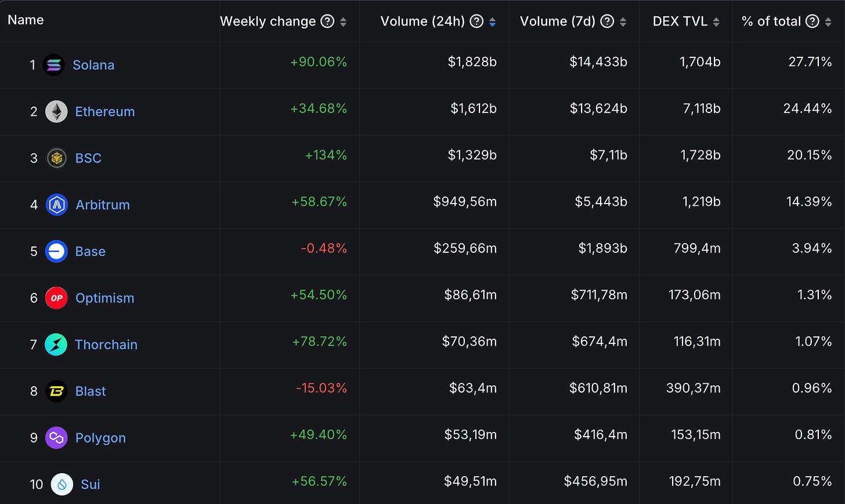Click the Volume (7d) column header
Viewport: 845px width, 504px height.
[x=558, y=21]
